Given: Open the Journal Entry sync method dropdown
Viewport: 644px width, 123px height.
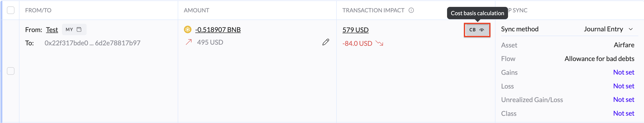Looking at the screenshot, I should click(603, 29).
